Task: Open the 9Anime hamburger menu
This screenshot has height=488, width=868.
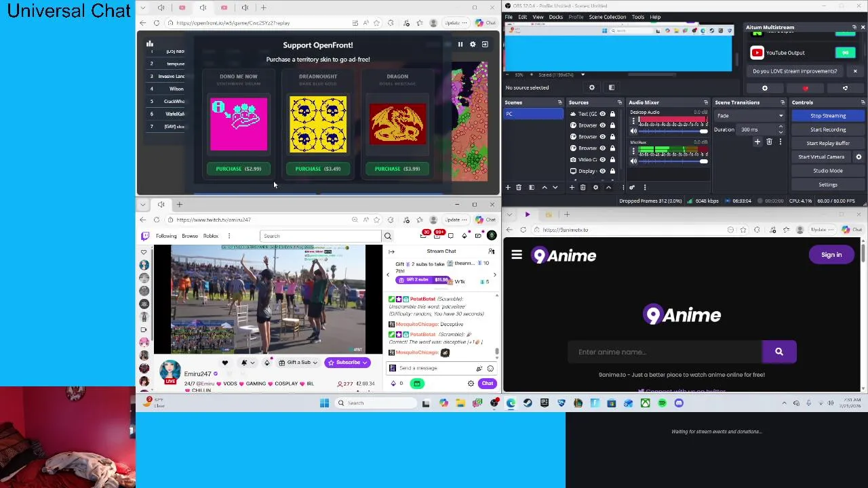Action: pos(517,255)
